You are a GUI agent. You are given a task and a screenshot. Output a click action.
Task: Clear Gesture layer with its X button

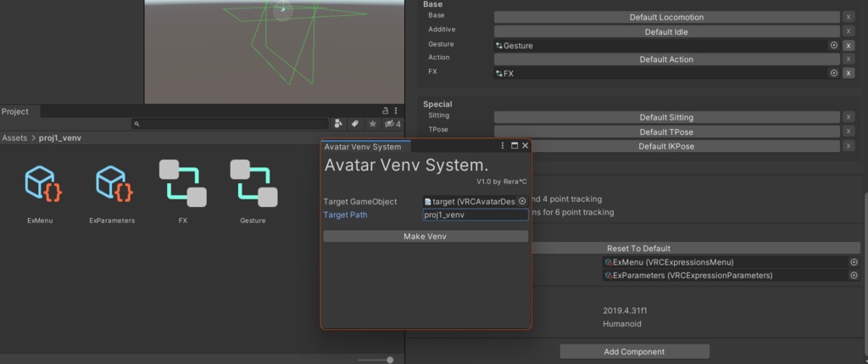pyautogui.click(x=849, y=46)
